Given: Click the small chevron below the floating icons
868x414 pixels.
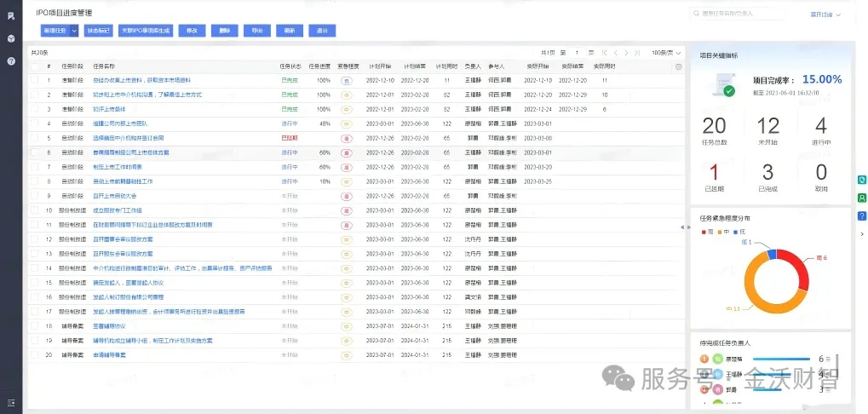Looking at the screenshot, I should click(862, 234).
